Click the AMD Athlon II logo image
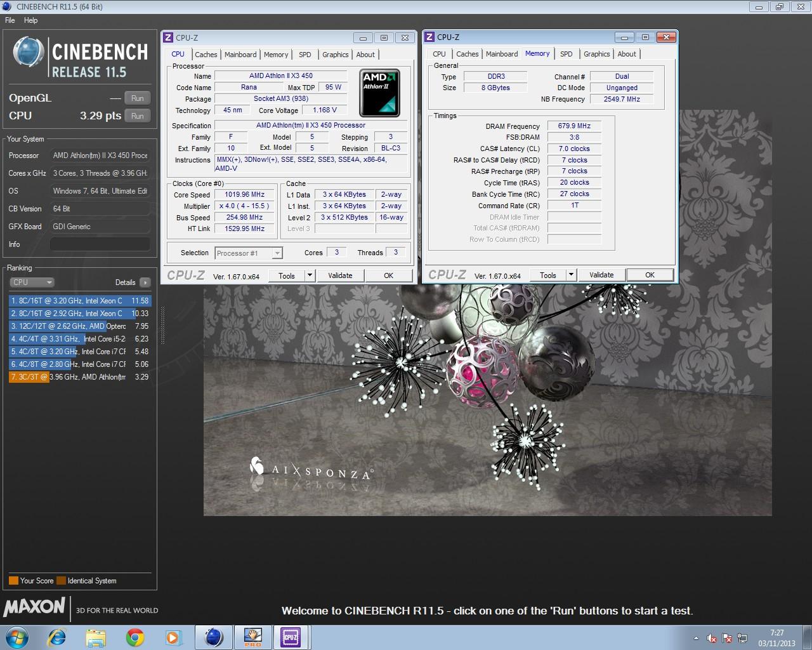This screenshot has height=650, width=812. [379, 93]
